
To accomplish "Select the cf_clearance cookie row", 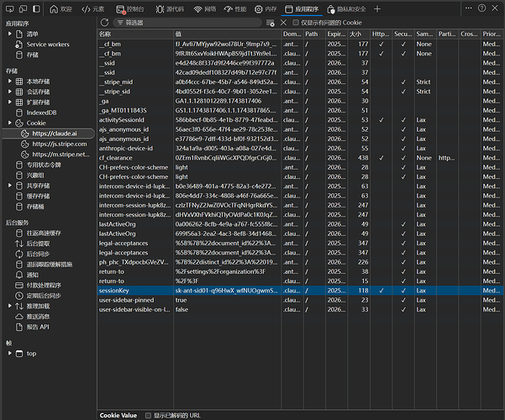I will pyautogui.click(x=300, y=158).
